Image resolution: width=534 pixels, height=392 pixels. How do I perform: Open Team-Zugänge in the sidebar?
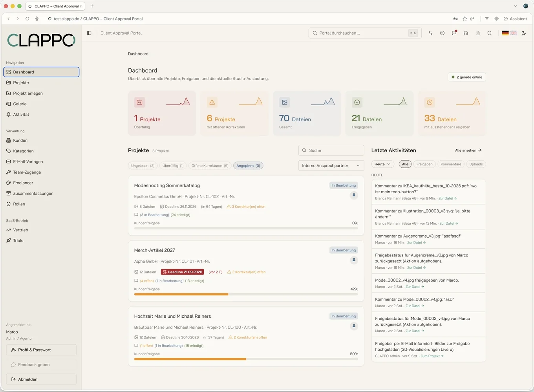[41, 172]
